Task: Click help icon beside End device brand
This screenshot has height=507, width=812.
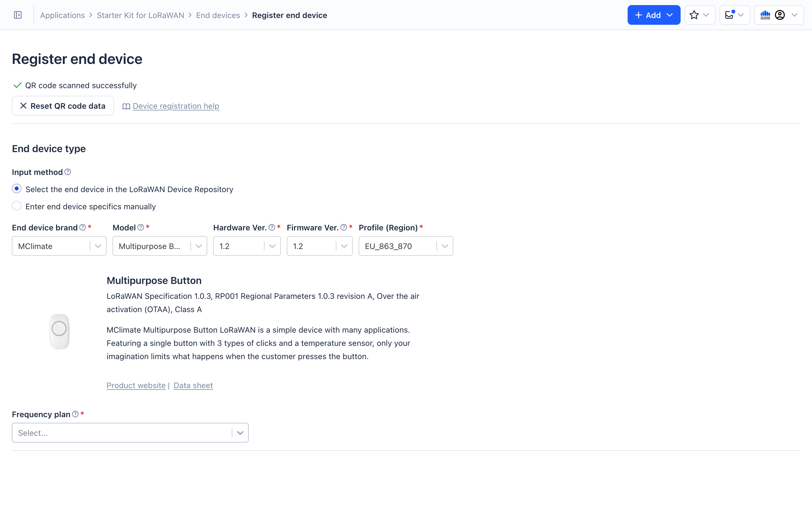Action: coord(83,227)
